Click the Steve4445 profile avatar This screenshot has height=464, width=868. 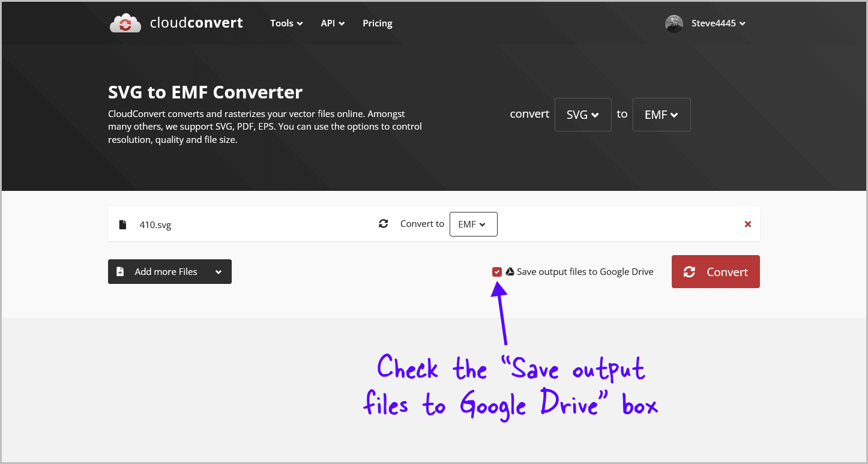tap(674, 23)
